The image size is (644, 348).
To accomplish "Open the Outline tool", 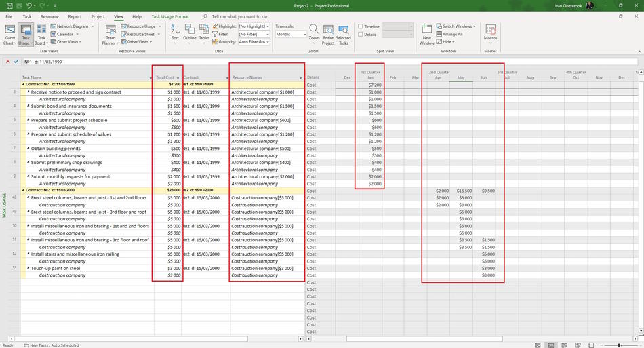I will point(189,34).
